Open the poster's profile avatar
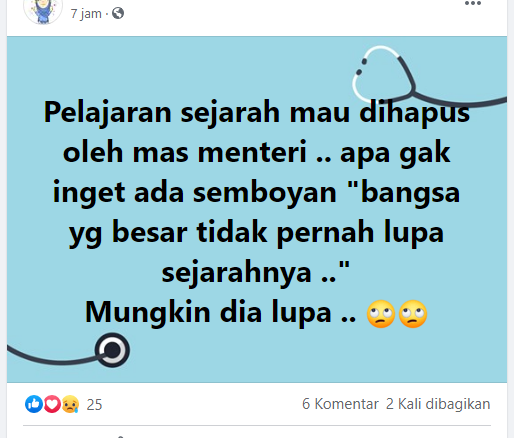The width and height of the screenshot is (514, 438). [x=43, y=11]
